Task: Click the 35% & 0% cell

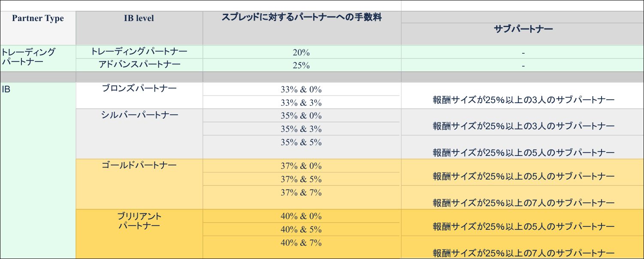Action: 301,116
